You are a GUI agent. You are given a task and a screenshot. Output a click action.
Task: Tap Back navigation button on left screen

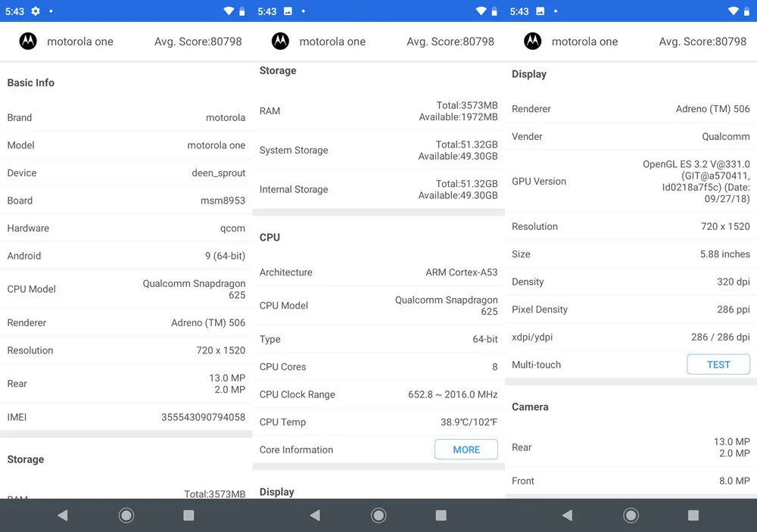63,515
